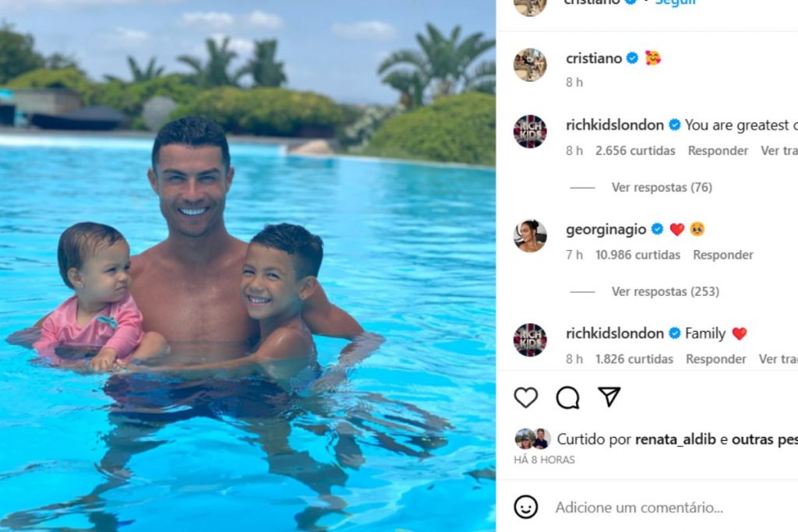View 10.986 curtidas on georginagio's comment
This screenshot has height=532, width=798.
637,255
